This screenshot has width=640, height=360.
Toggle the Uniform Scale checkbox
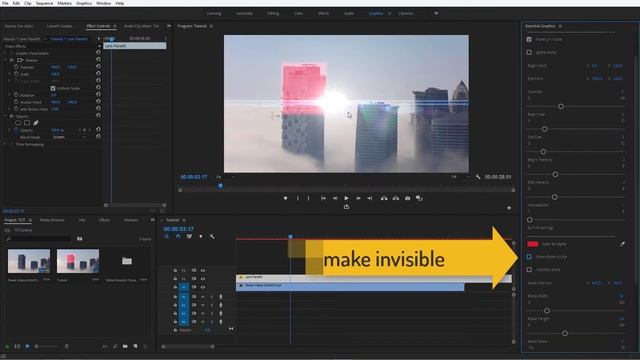(53, 88)
